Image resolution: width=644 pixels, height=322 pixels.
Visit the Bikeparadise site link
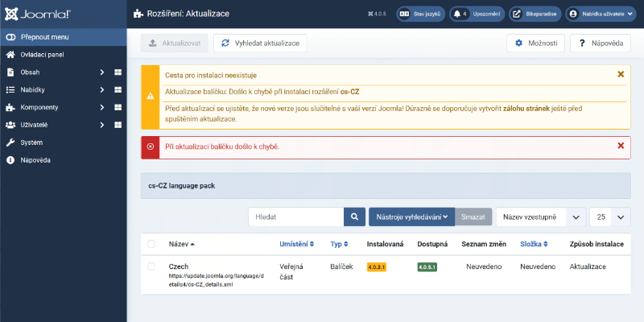click(535, 14)
